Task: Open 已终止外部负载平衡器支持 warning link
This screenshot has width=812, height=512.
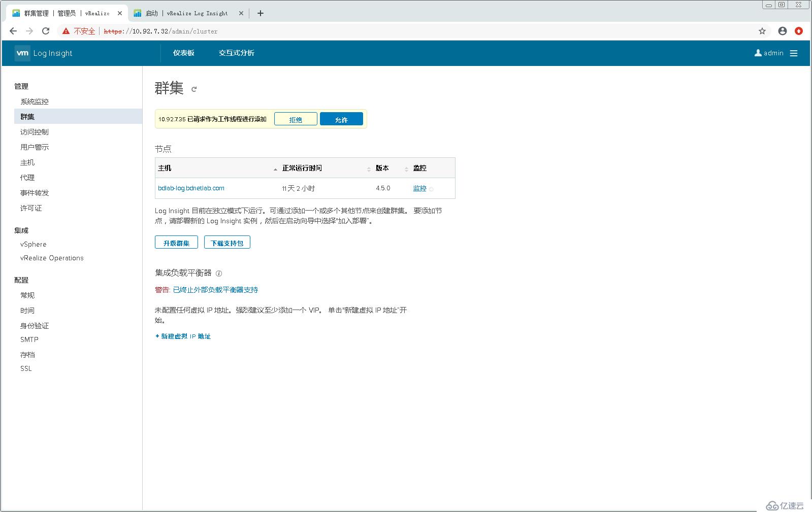Action: (215, 290)
